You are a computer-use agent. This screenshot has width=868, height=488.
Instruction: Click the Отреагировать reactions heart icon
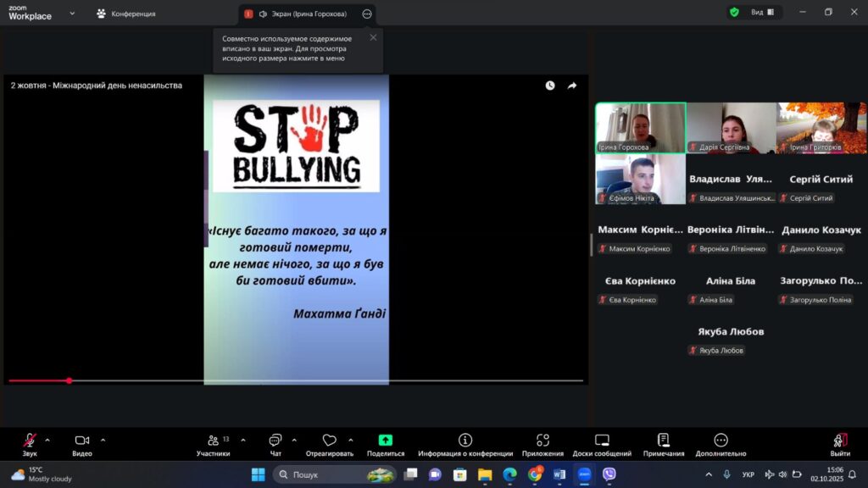coord(330,441)
